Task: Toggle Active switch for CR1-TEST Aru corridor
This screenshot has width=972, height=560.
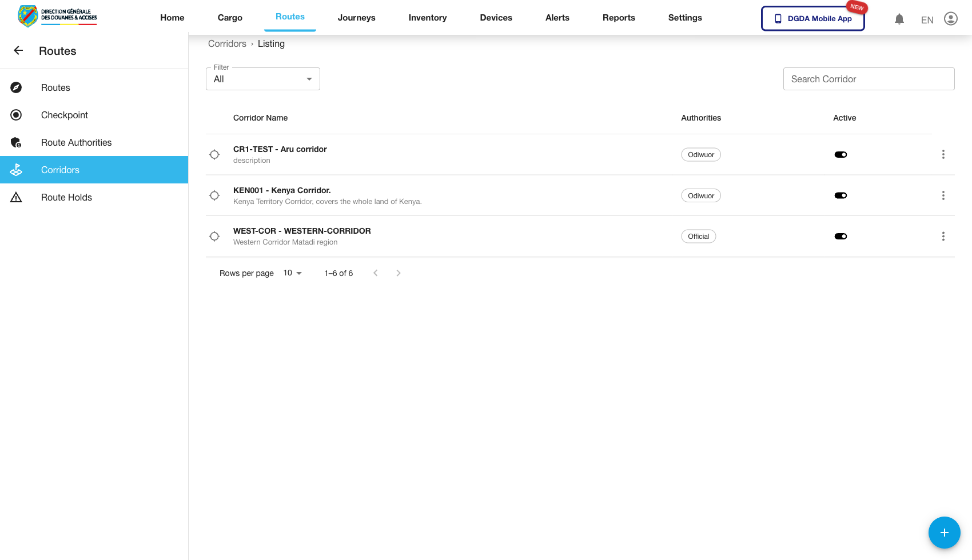Action: [x=840, y=155]
